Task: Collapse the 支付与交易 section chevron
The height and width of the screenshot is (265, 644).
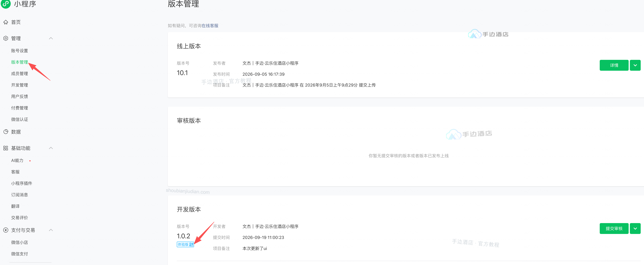Action: pos(51,230)
